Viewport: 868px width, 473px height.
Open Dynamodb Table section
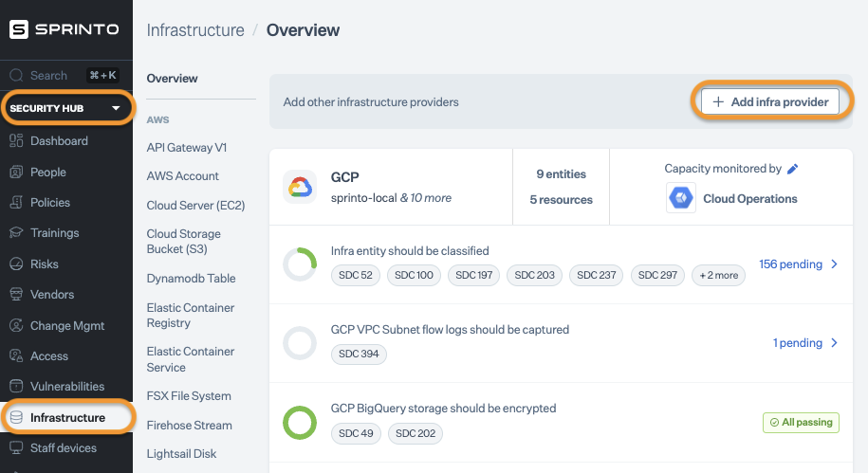[x=191, y=279]
